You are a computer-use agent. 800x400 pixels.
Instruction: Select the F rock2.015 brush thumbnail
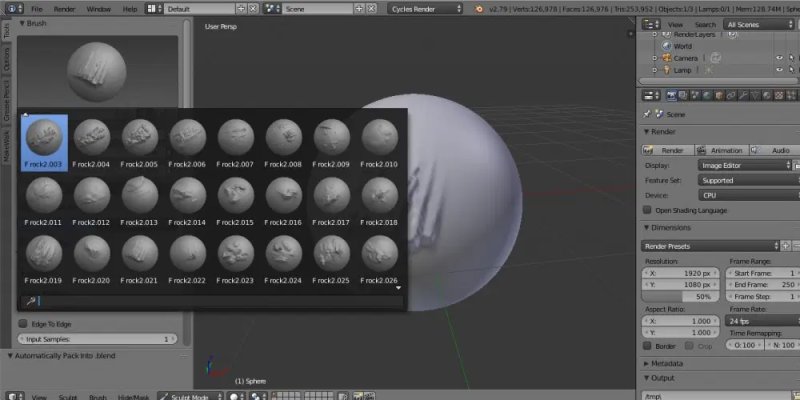tap(236, 202)
